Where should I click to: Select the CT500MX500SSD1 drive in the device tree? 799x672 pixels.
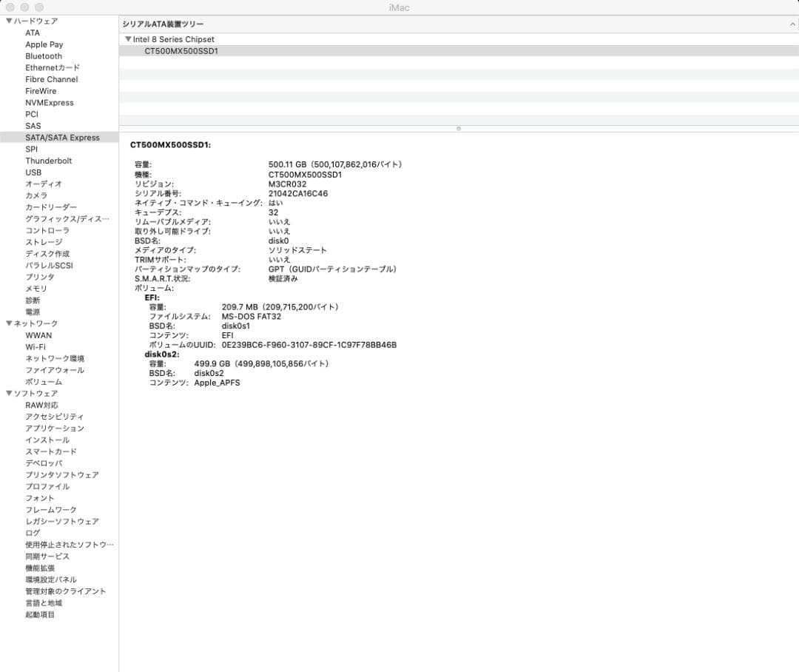(x=181, y=50)
